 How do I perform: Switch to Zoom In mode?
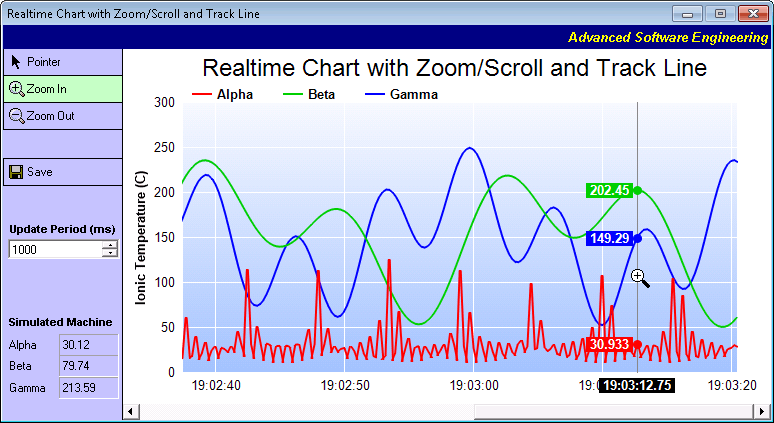63,89
